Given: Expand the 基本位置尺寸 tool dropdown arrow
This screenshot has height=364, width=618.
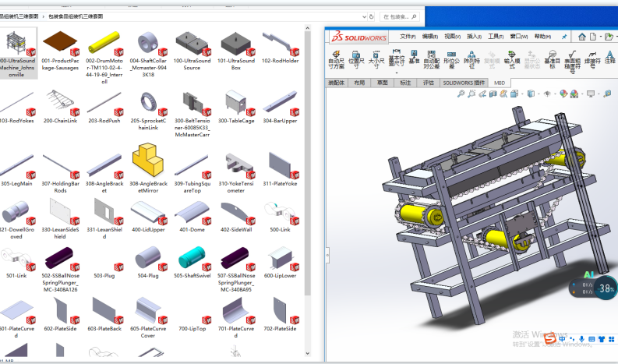Looking at the screenshot, I should click(x=397, y=72).
